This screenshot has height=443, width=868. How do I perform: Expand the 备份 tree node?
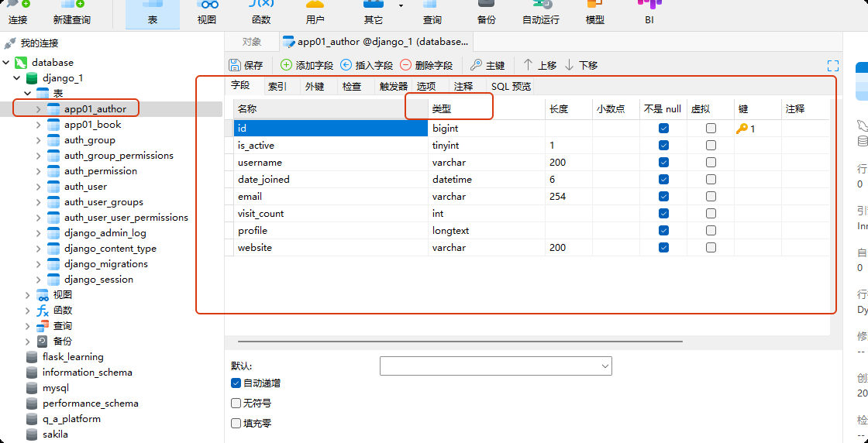point(27,342)
